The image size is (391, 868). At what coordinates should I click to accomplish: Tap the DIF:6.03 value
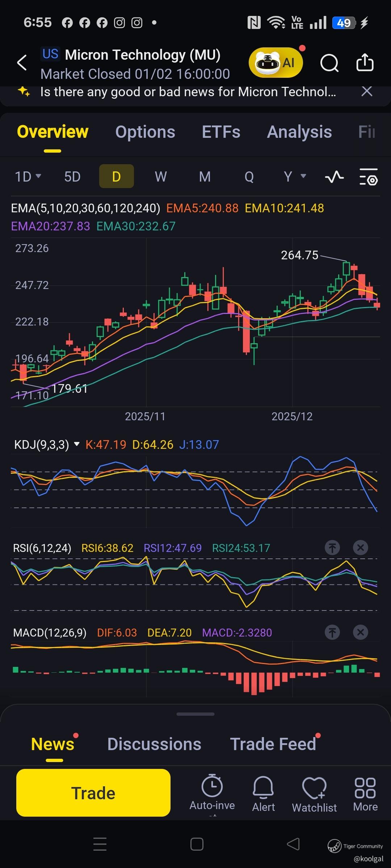[117, 633]
